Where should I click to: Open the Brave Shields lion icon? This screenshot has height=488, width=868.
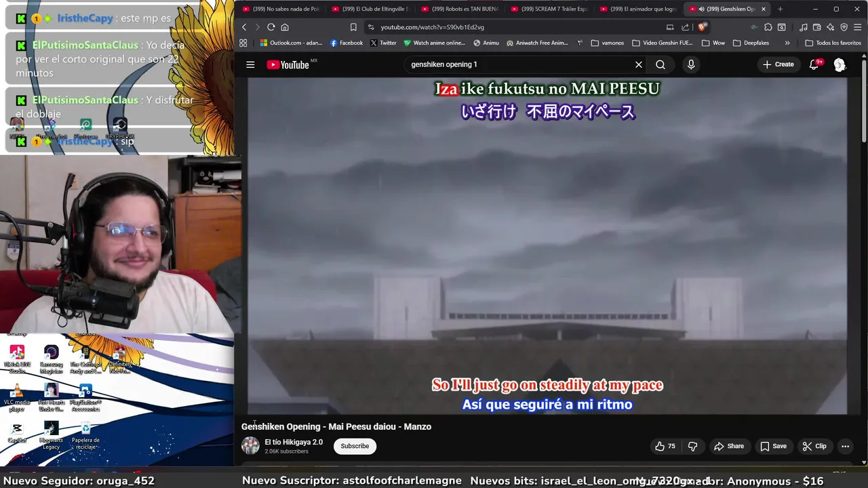click(702, 27)
